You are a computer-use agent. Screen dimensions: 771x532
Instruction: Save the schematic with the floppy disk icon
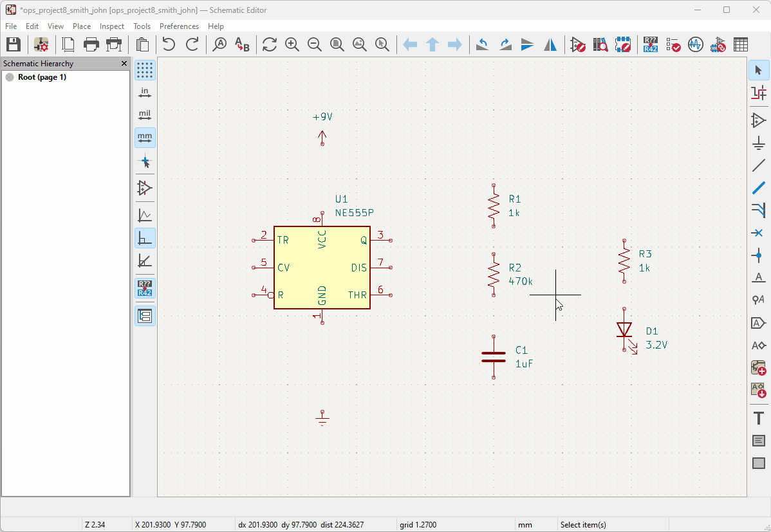coord(14,44)
